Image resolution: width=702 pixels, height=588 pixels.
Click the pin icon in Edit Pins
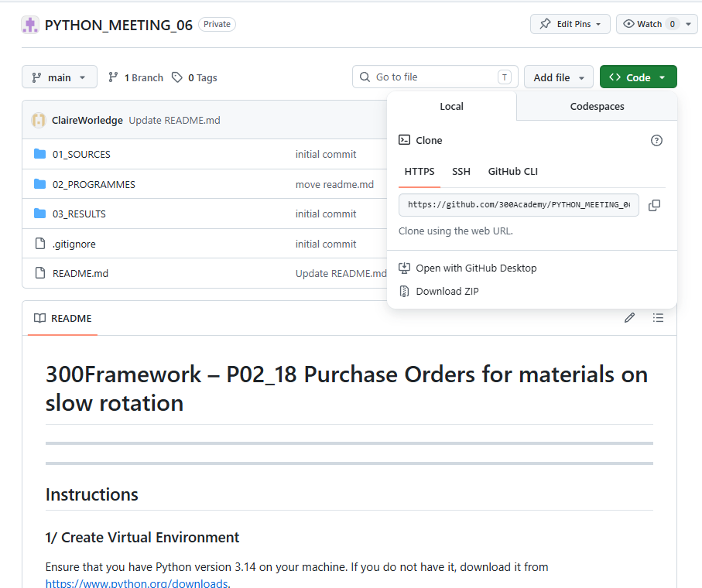coord(545,24)
